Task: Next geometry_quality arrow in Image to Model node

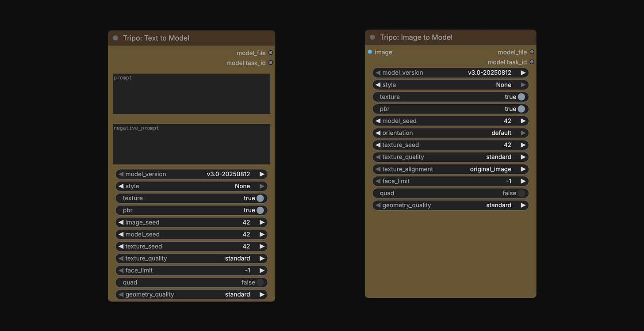Action: pos(523,205)
